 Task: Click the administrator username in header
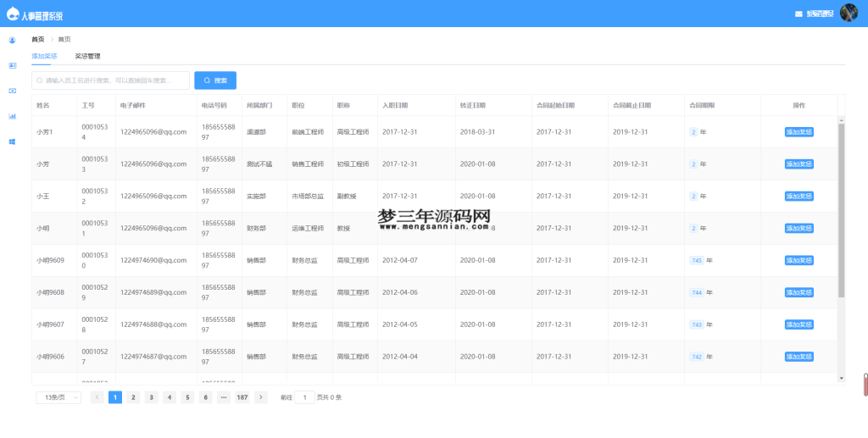pos(820,14)
